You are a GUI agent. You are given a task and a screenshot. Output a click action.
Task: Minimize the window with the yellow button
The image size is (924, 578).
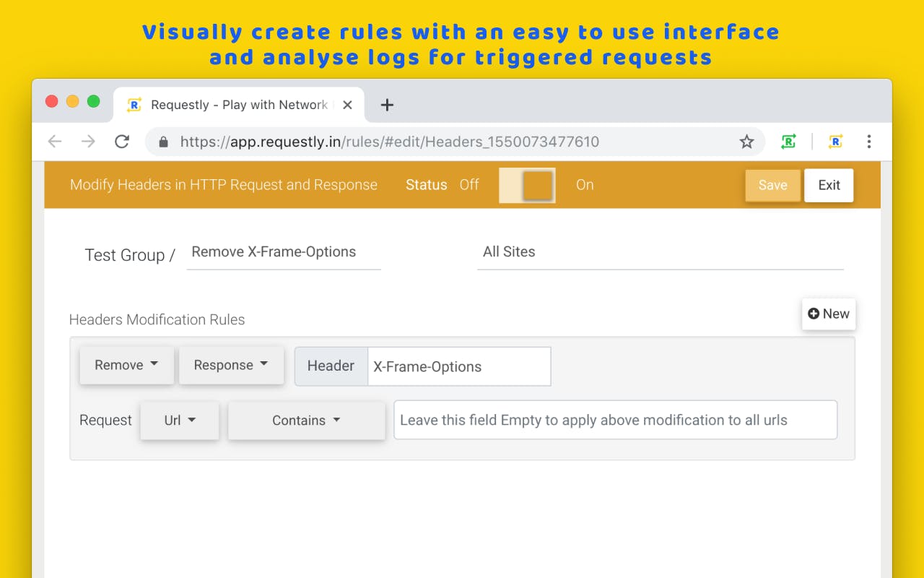point(72,101)
